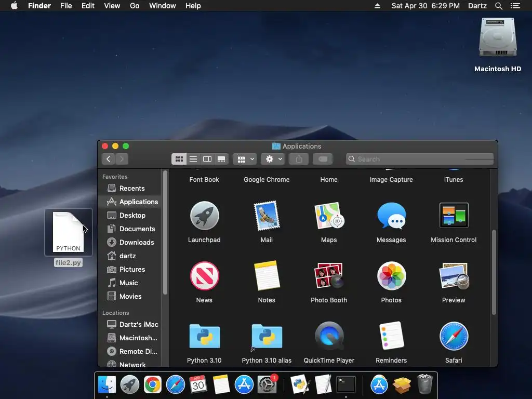Select Desktop in the sidebar

[x=130, y=216]
